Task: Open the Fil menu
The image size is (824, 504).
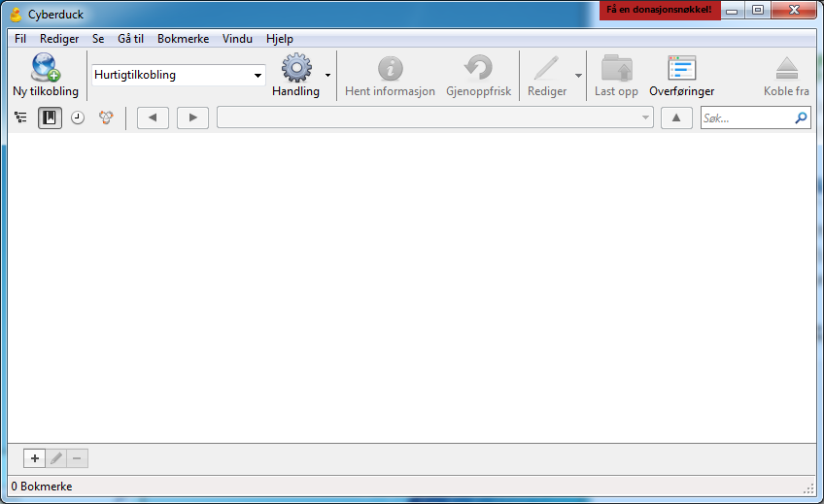Action: [20, 39]
